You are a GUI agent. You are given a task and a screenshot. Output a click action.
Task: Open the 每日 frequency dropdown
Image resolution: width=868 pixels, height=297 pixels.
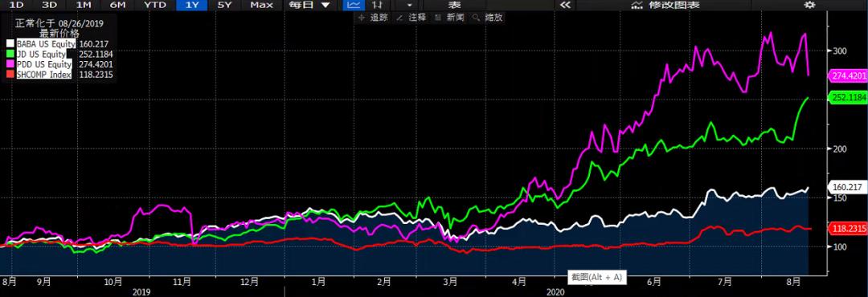pyautogui.click(x=309, y=5)
